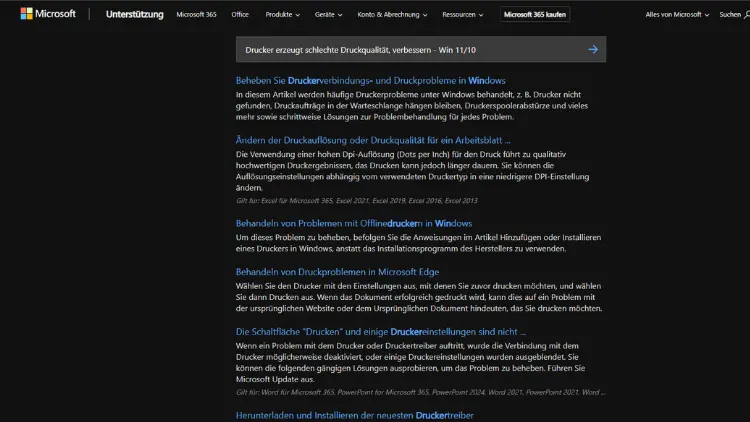Click description starting 'Um dieses Problem zu beheben'

pyautogui.click(x=418, y=243)
